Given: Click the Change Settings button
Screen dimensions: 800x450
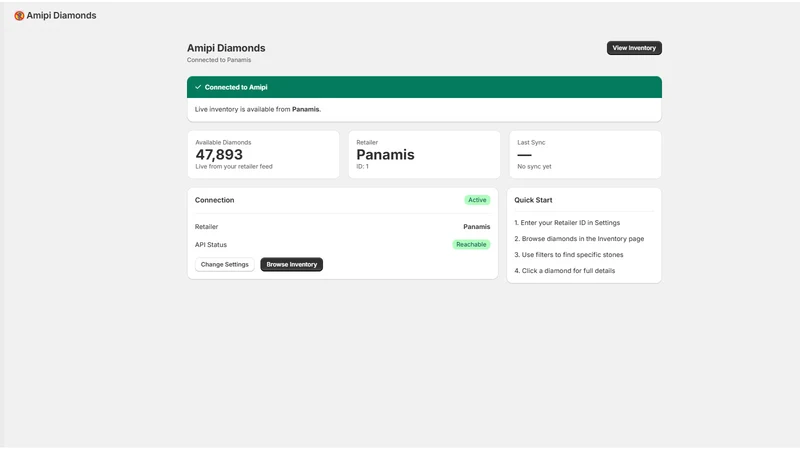Looking at the screenshot, I should point(224,264).
